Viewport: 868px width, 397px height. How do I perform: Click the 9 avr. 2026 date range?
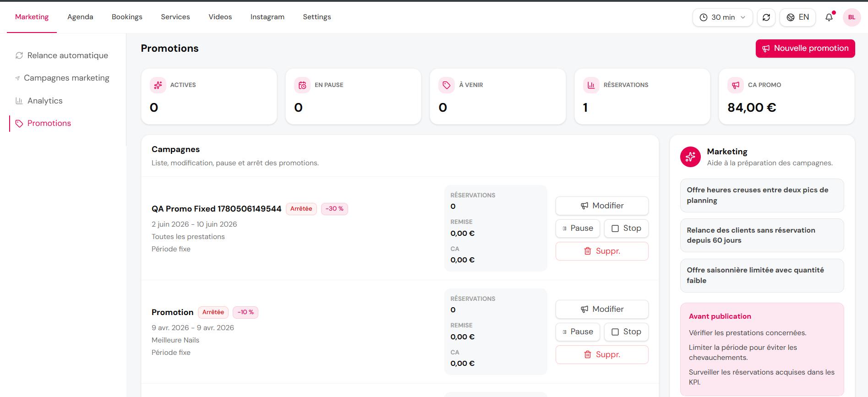tap(193, 328)
